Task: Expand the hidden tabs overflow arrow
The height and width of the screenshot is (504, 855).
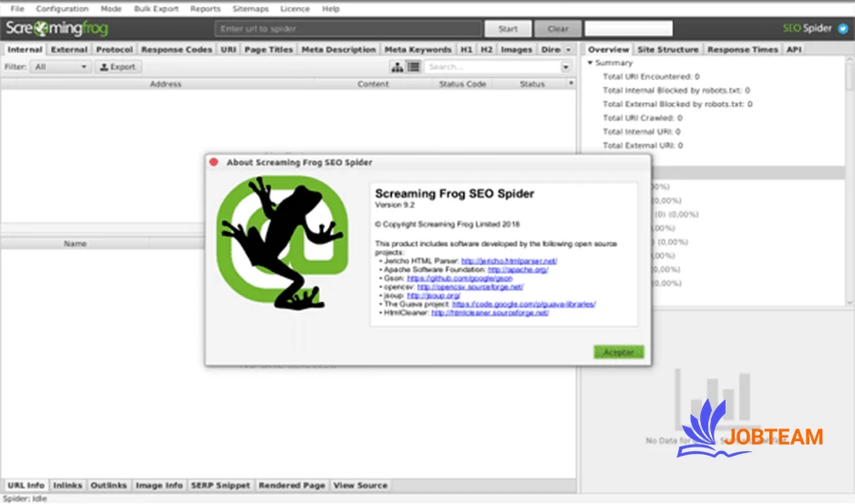Action: (x=569, y=49)
